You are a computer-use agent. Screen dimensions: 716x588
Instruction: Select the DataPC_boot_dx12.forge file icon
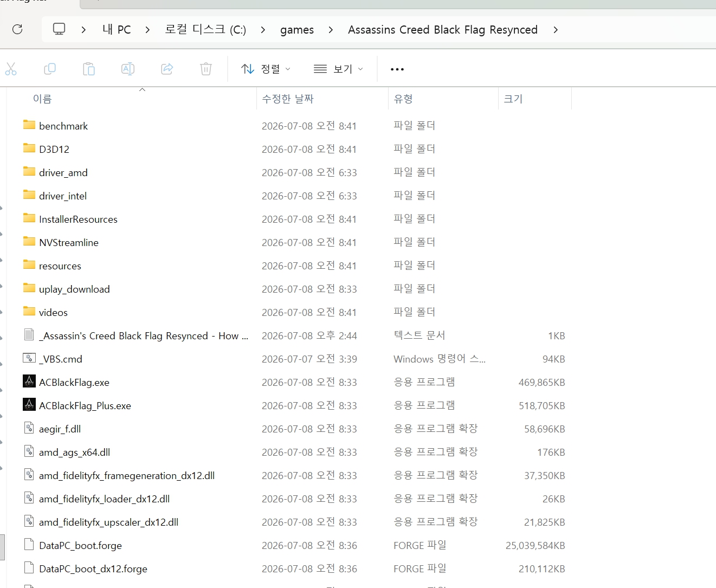point(29,568)
